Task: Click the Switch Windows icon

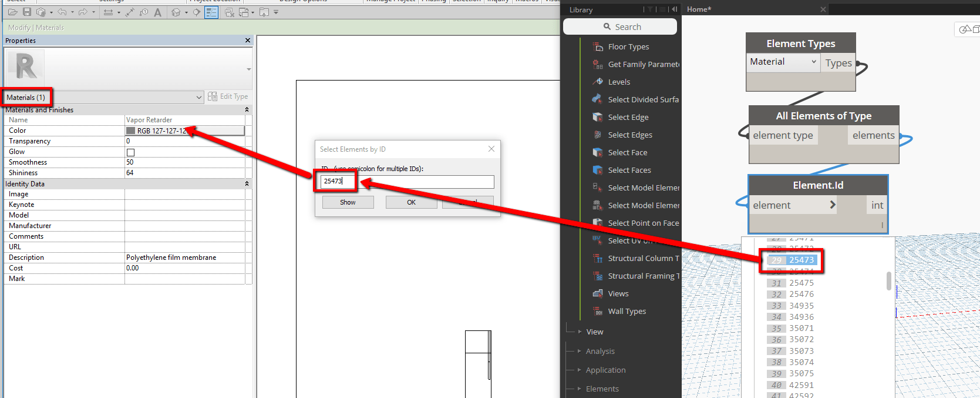Action: tap(244, 12)
